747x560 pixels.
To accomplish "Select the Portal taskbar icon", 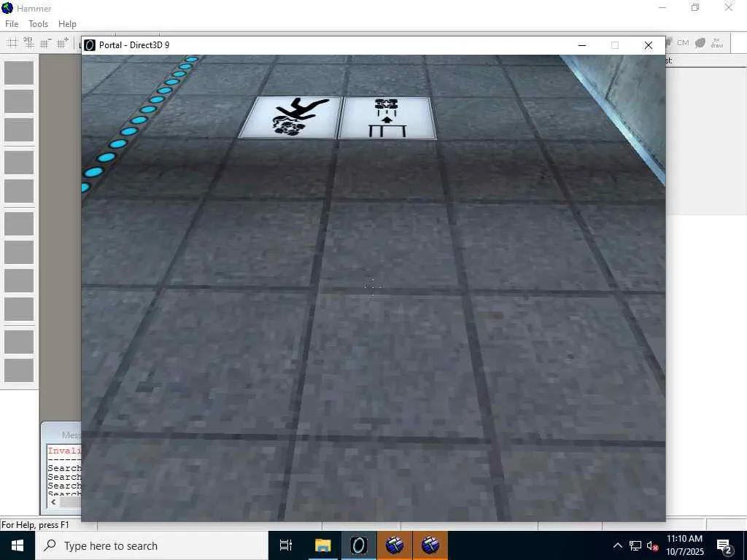I will coord(359,545).
